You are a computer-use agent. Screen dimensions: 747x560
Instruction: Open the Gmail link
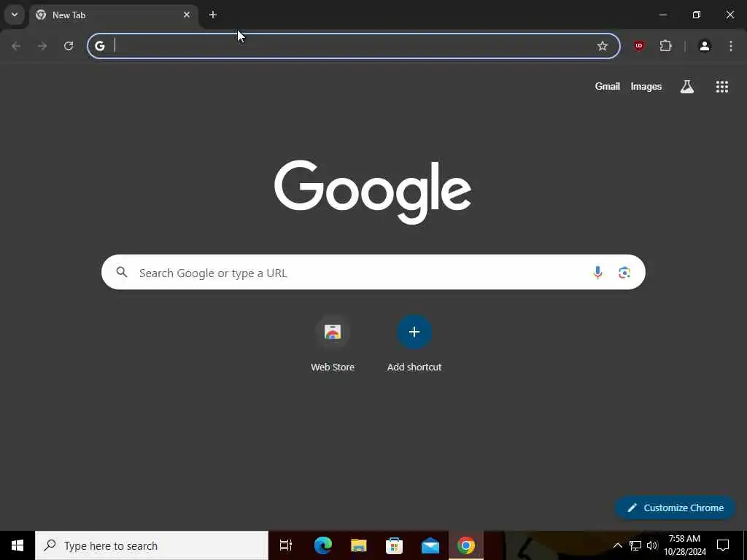tap(608, 86)
